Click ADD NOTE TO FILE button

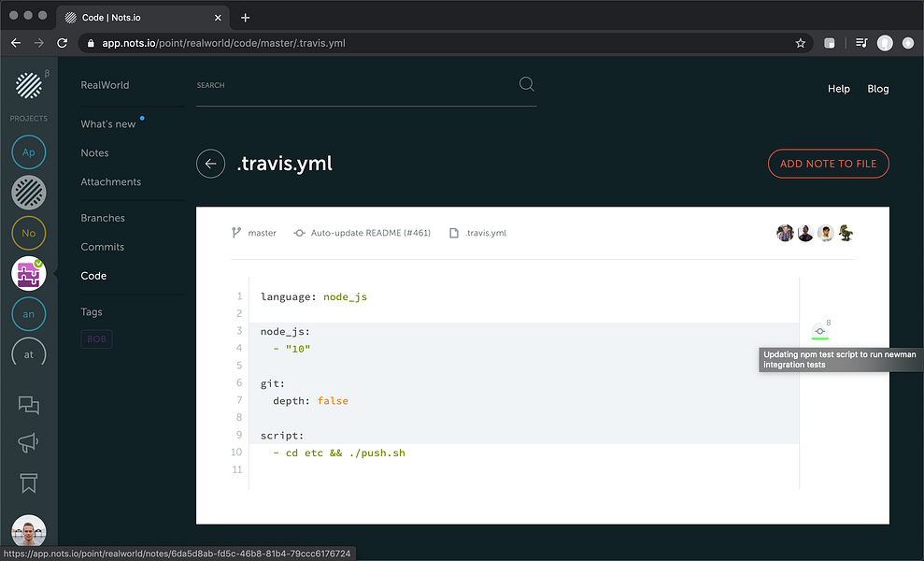[x=828, y=164]
